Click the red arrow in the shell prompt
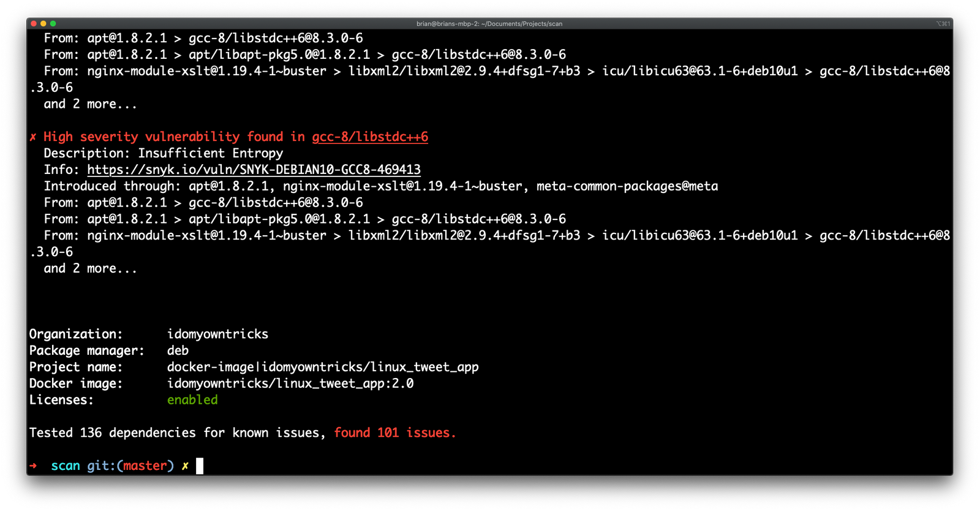The width and height of the screenshot is (980, 511). (34, 466)
